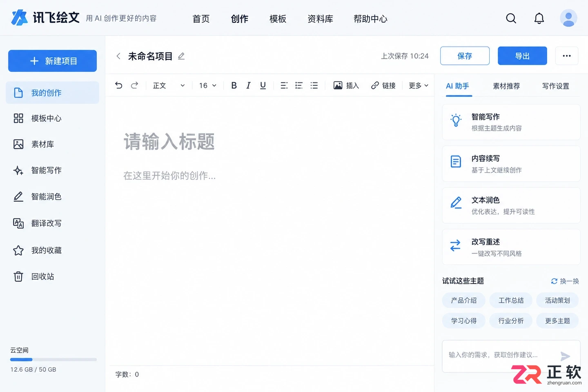588x392 pixels.
Task: Click the search magnifier icon in header
Action: tap(511, 18)
